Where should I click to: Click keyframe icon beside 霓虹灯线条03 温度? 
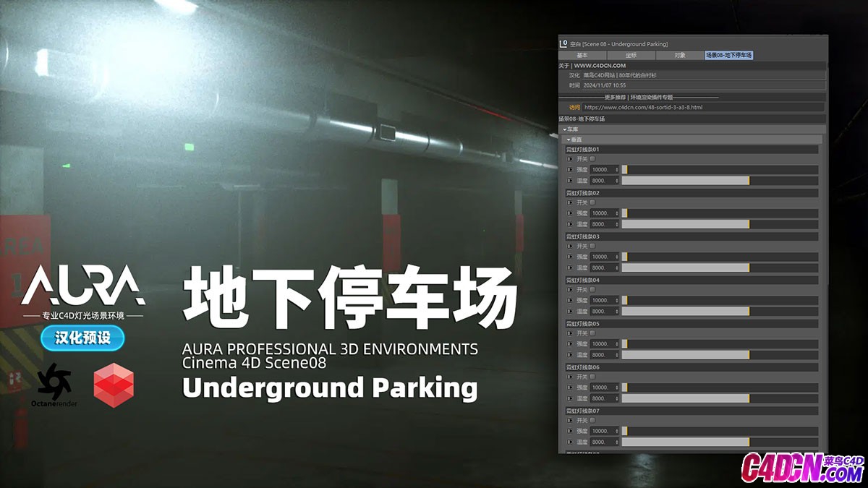(570, 267)
